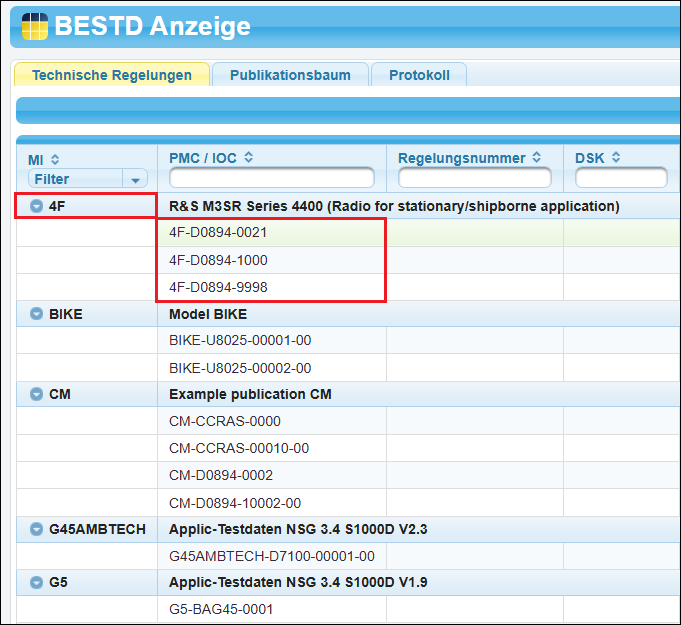Viewport: 681px width, 625px height.
Task: Click the PMC / IOC filter input field
Action: click(272, 178)
